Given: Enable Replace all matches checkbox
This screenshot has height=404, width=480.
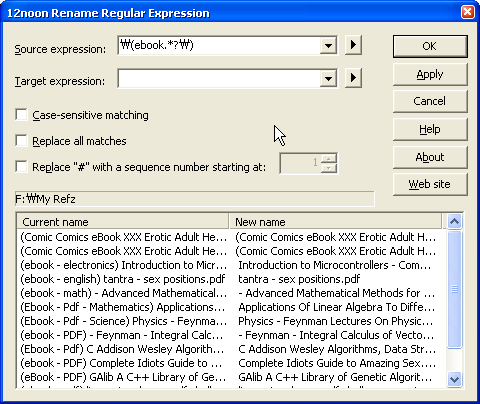Looking at the screenshot, I should [x=21, y=141].
